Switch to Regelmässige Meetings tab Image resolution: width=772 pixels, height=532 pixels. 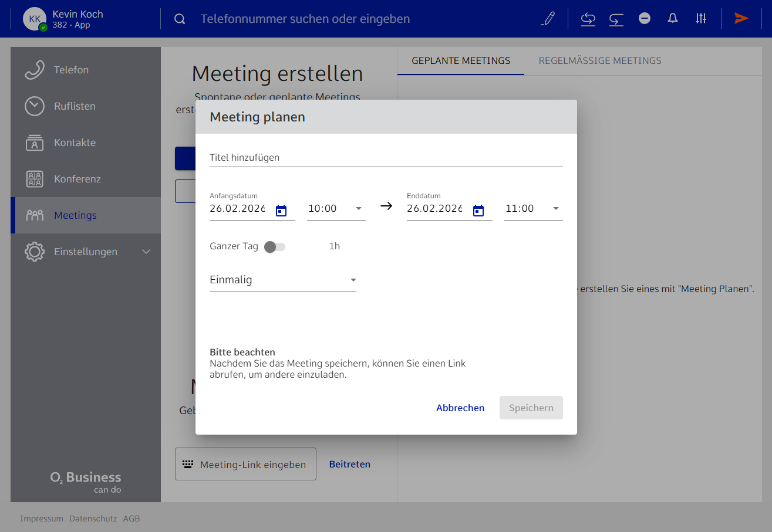pos(599,61)
